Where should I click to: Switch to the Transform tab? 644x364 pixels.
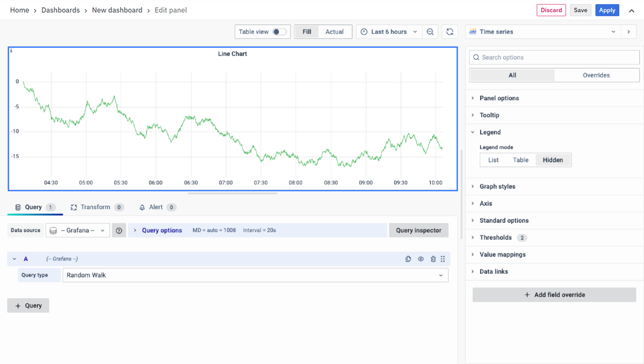pos(95,207)
